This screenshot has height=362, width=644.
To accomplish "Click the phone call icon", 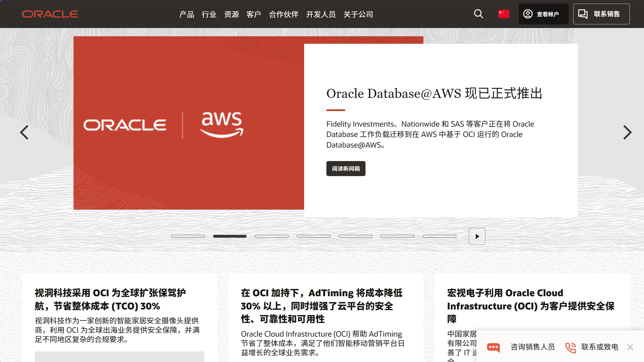I will tap(570, 347).
